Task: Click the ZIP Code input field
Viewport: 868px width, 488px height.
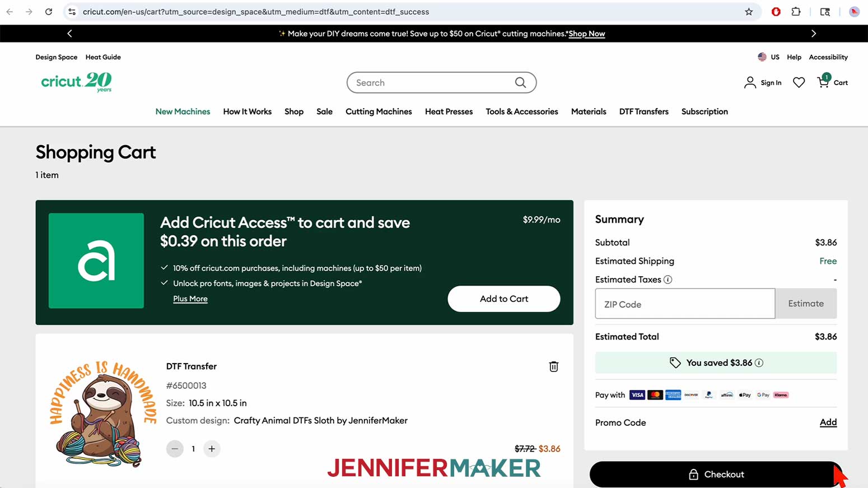Action: [685, 304]
